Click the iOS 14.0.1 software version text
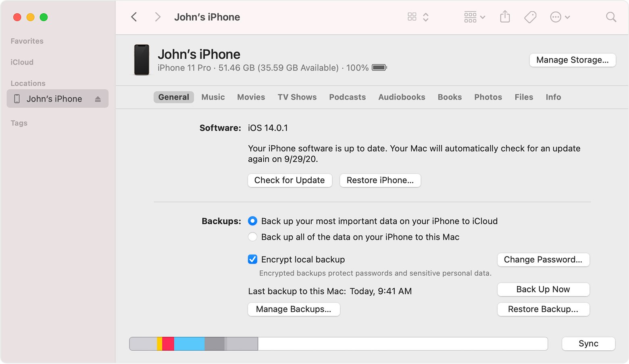 tap(268, 128)
